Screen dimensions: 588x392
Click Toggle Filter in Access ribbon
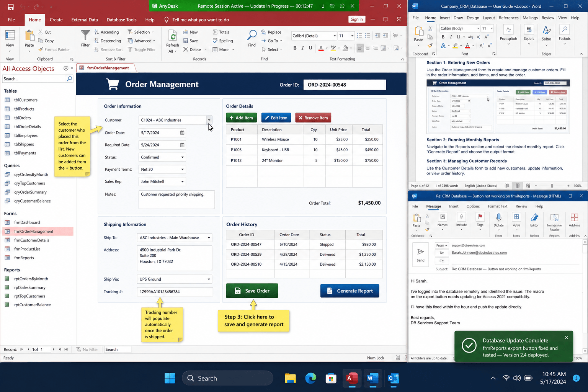click(x=142, y=49)
